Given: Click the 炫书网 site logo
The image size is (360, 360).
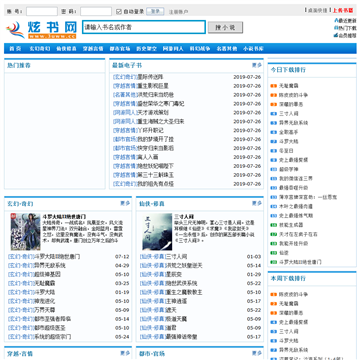Looking at the screenshot, I should [x=41, y=30].
